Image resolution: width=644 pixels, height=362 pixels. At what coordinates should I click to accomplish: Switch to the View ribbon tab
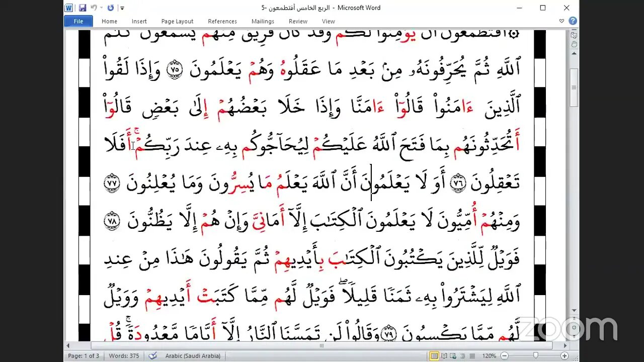click(x=329, y=21)
